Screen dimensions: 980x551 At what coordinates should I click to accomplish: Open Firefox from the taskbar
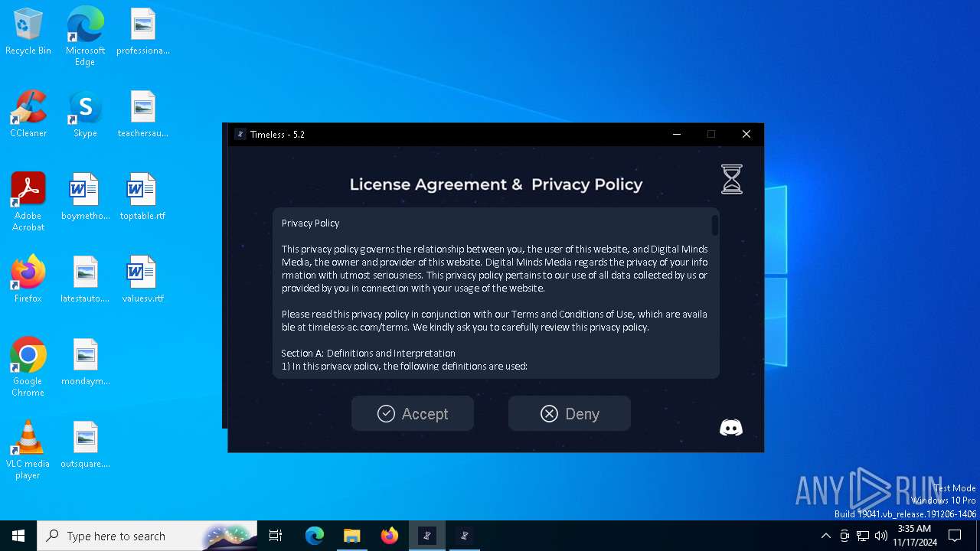pyautogui.click(x=389, y=536)
